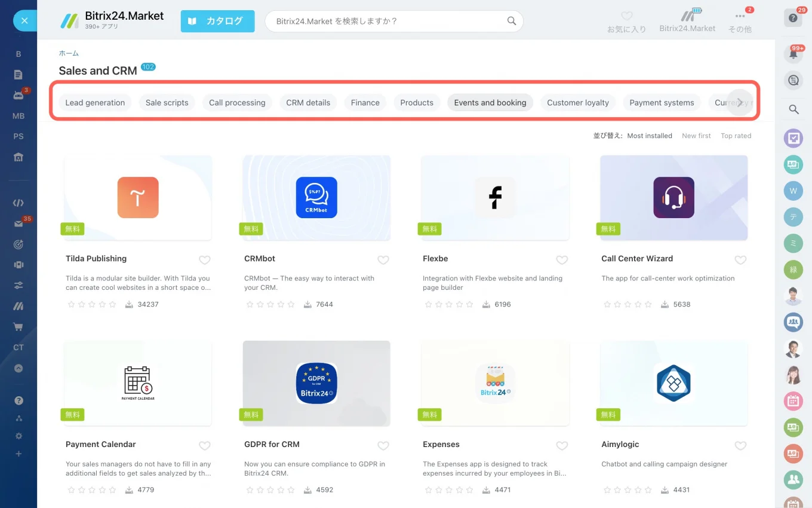Screen dimensions: 812x508
Task: Click the CT item in left sidebar
Action: [x=19, y=348]
